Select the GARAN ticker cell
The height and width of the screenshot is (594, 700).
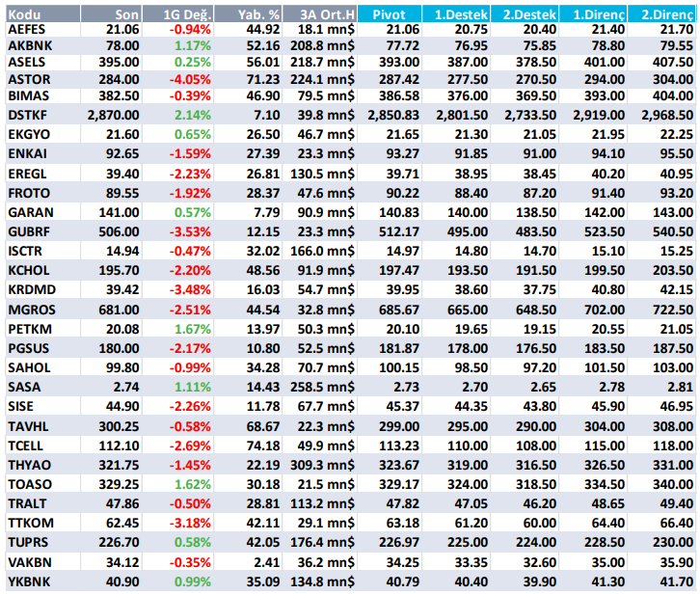coord(42,212)
